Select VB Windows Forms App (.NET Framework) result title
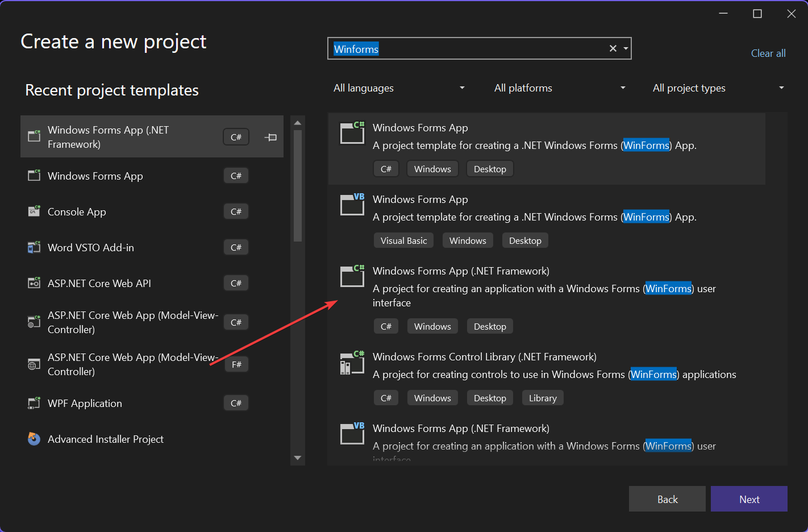Viewport: 808px width, 532px height. click(x=461, y=428)
